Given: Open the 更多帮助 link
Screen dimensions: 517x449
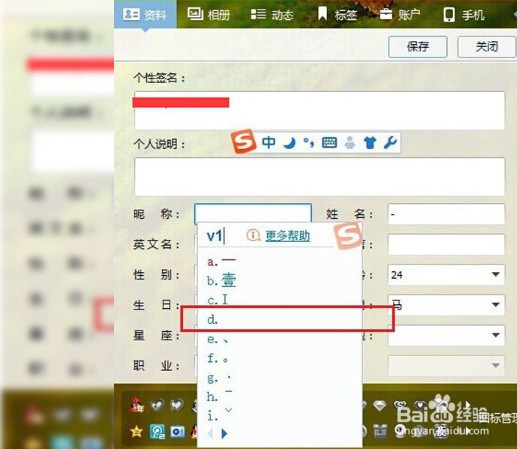Looking at the screenshot, I should click(288, 236).
